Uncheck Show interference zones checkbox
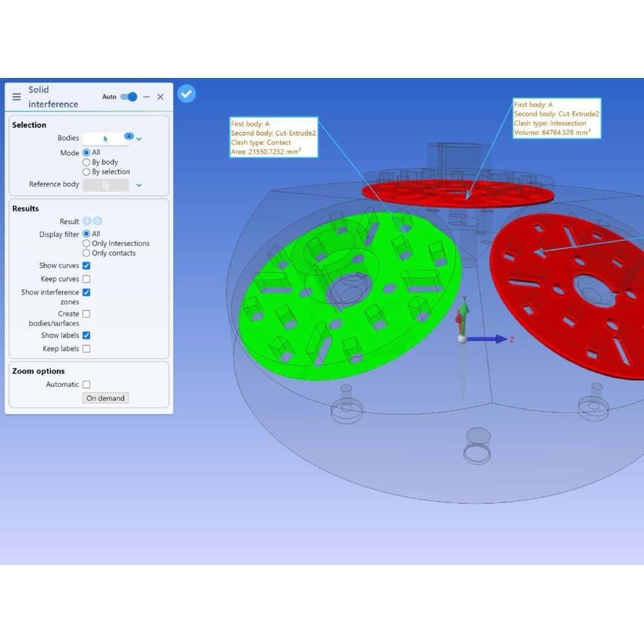This screenshot has height=644, width=644. pyautogui.click(x=86, y=292)
